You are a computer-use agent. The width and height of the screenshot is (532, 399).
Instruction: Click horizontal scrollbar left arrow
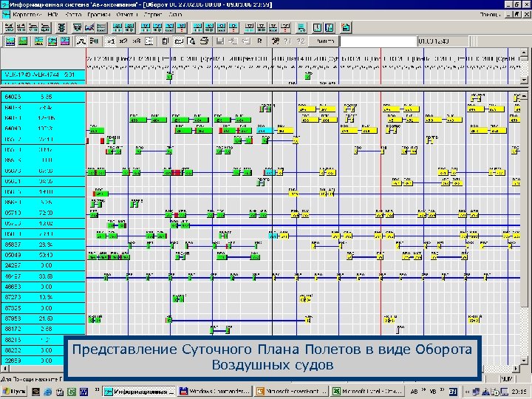(4, 369)
